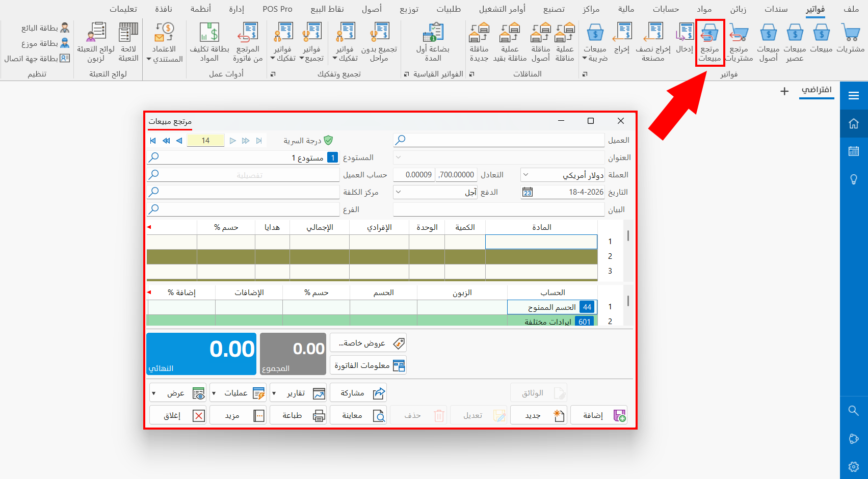Click the calendar icon in sidebar
This screenshot has width=868, height=479.
tap(854, 151)
